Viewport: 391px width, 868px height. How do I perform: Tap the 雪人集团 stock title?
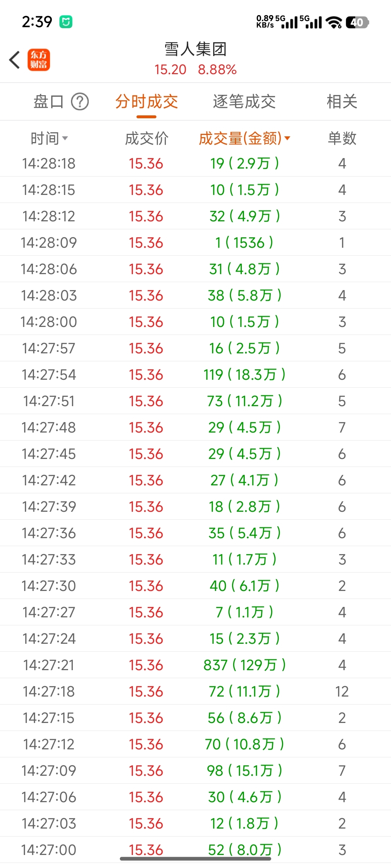tap(195, 49)
